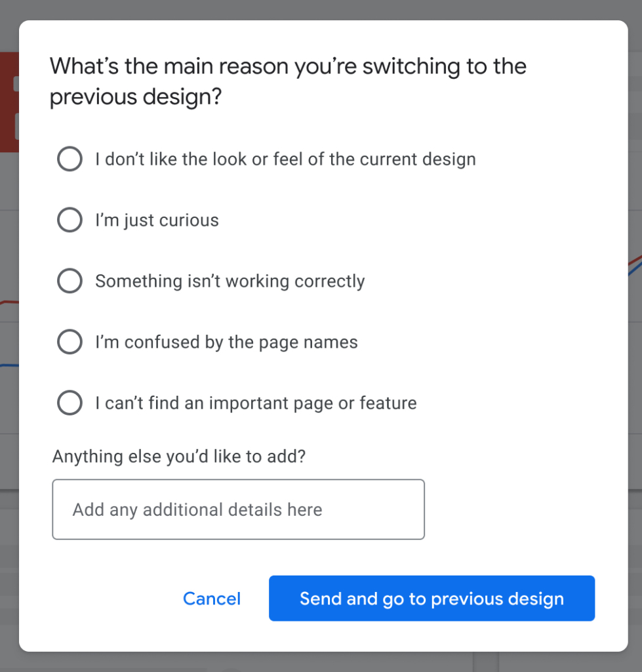Choose the "I'm just curious" radio circle

[70, 220]
